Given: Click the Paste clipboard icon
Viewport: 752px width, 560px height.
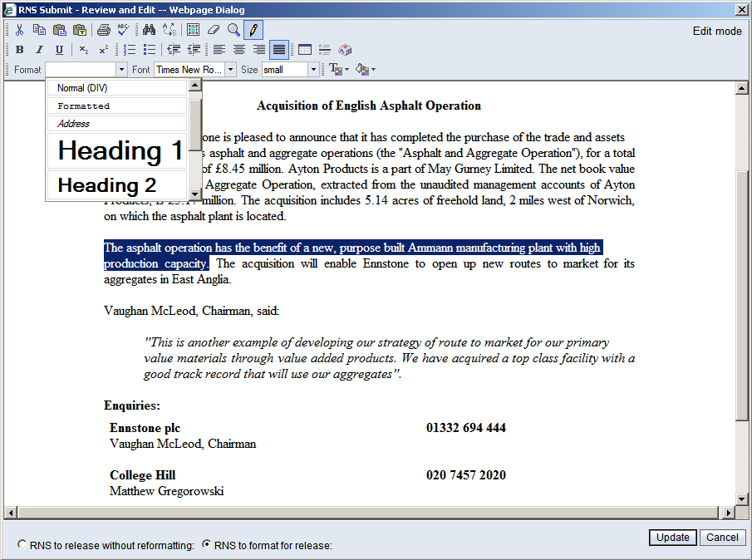Looking at the screenshot, I should pyautogui.click(x=60, y=30).
